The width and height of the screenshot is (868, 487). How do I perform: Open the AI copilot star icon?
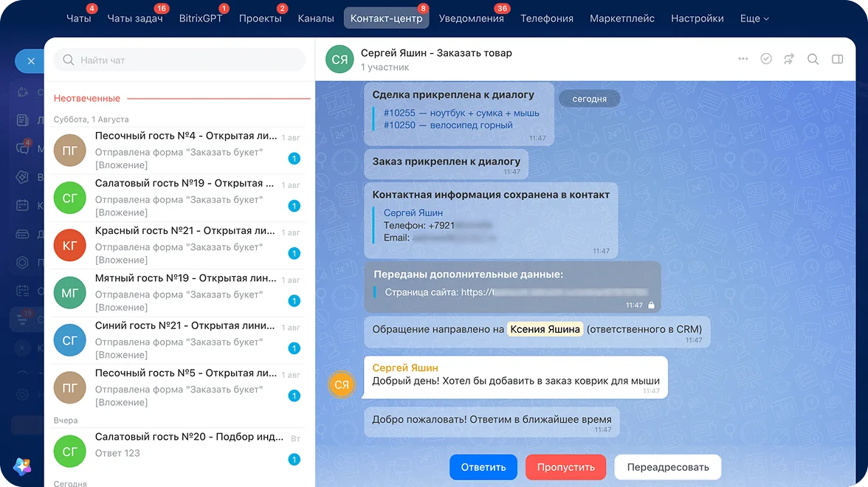coord(22,466)
